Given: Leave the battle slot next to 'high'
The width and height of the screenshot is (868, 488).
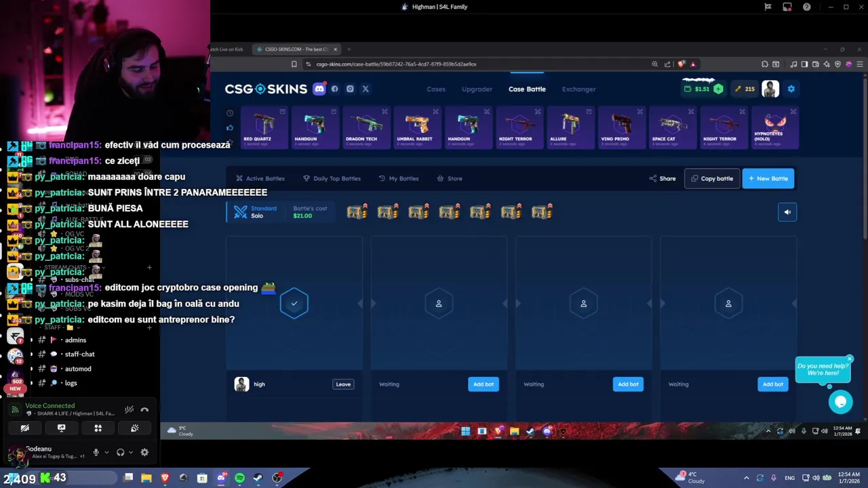Looking at the screenshot, I should tap(343, 384).
